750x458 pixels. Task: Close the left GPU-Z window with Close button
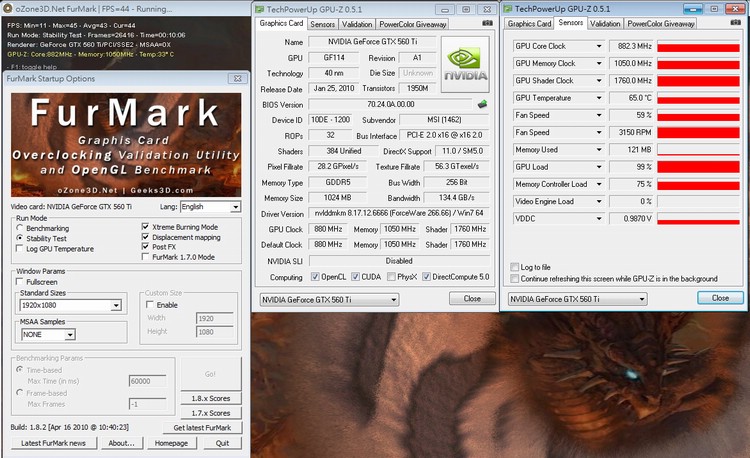[472, 298]
